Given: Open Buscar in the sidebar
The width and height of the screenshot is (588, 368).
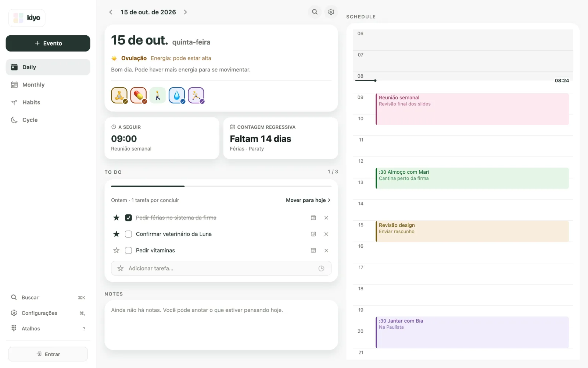Looking at the screenshot, I should point(48,297).
